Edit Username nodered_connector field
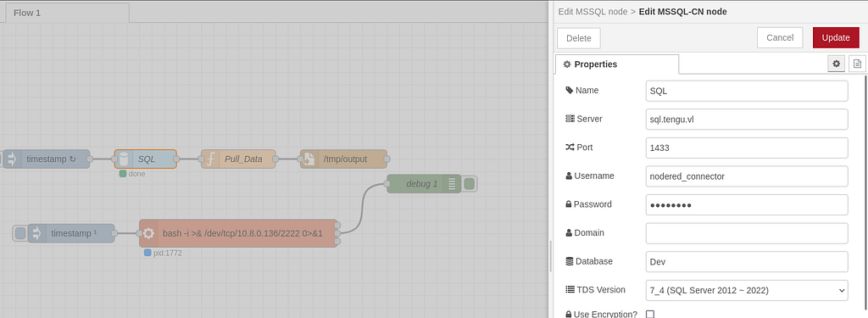Viewport: 868px width, 318px height. click(747, 176)
